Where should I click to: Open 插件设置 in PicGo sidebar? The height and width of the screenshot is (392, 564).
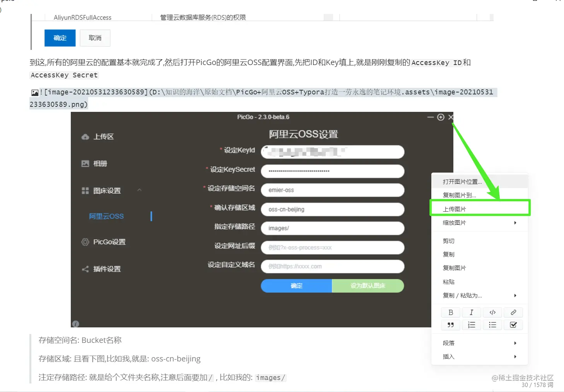107,269
